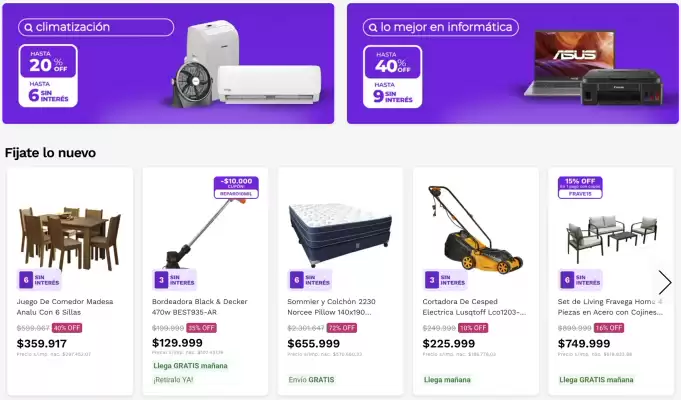681x400 pixels.
Task: Open Cortadora De Cesped Lusqtoff title
Action: tap(474, 307)
